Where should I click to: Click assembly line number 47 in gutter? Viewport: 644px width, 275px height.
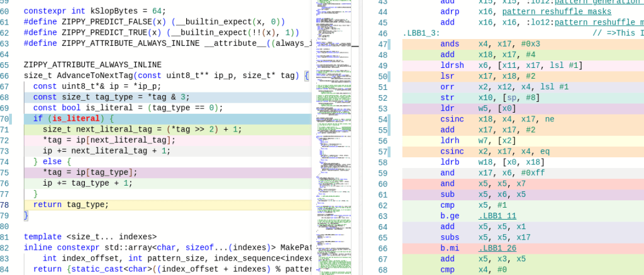[x=382, y=44]
